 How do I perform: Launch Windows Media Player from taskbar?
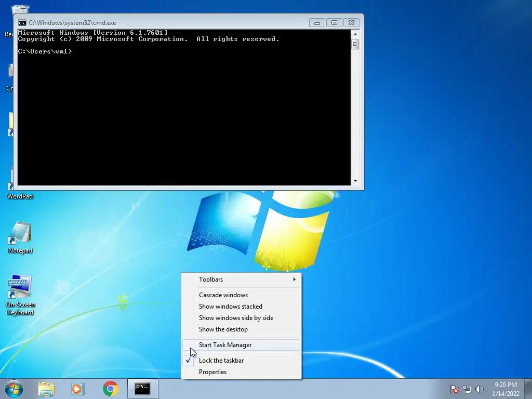[77, 389]
